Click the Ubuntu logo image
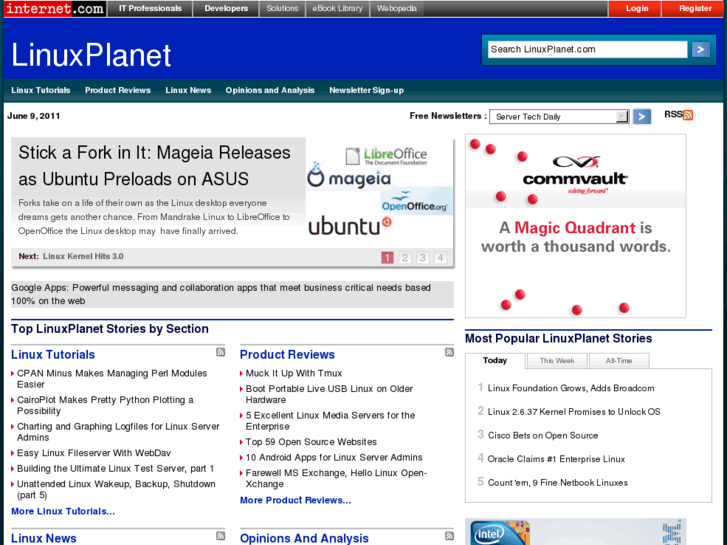This screenshot has width=727, height=545. pyautogui.click(x=350, y=226)
